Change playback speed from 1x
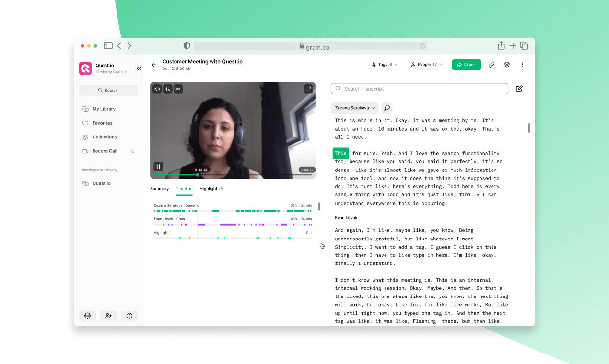Screen dimensions: 609x364 pos(167,89)
